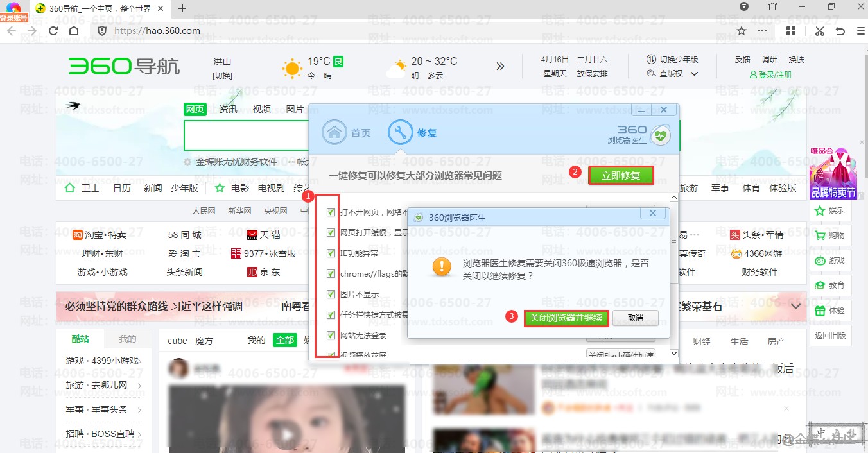Click the browser reload button

[53, 31]
